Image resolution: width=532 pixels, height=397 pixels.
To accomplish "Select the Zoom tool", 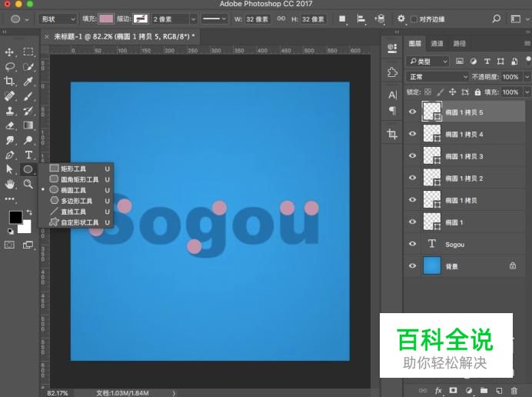I will [x=28, y=184].
